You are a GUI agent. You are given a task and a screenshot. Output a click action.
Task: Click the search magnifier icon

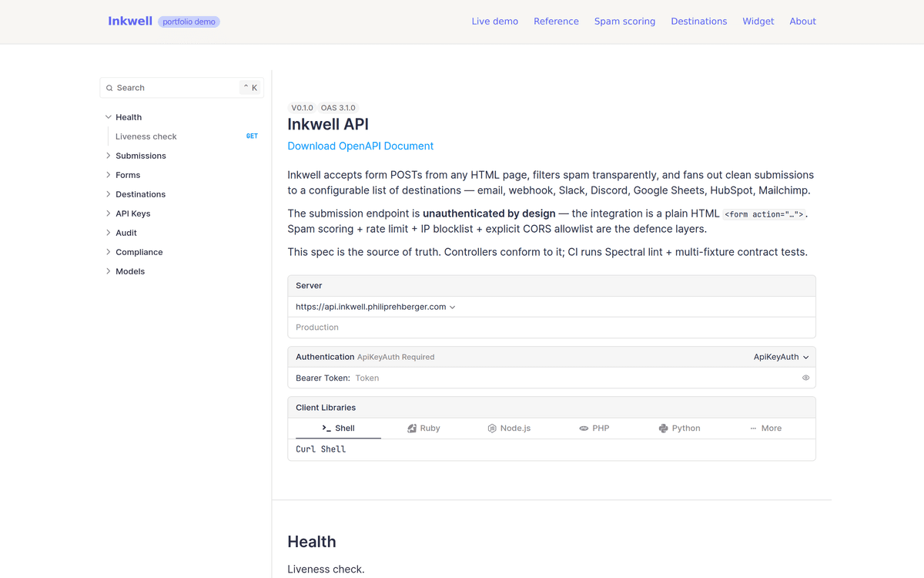(x=109, y=88)
